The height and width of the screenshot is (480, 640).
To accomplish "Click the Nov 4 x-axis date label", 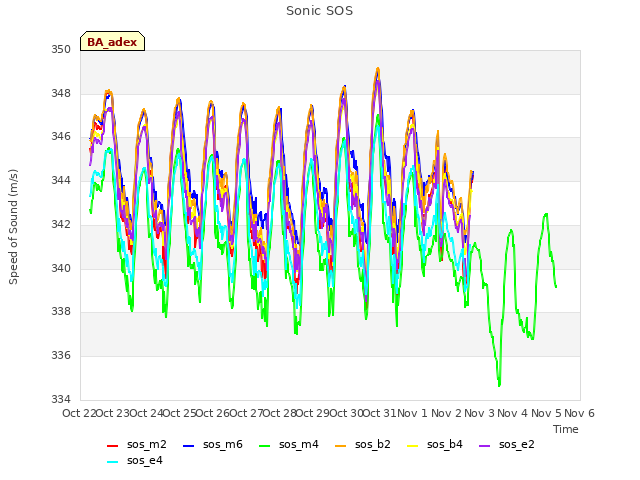I will tap(513, 413).
